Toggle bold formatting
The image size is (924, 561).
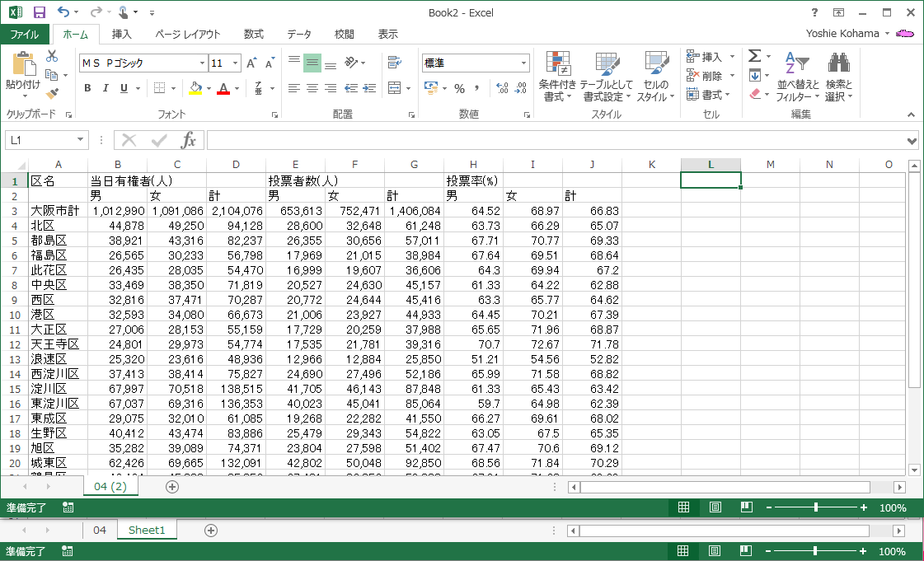pos(87,88)
